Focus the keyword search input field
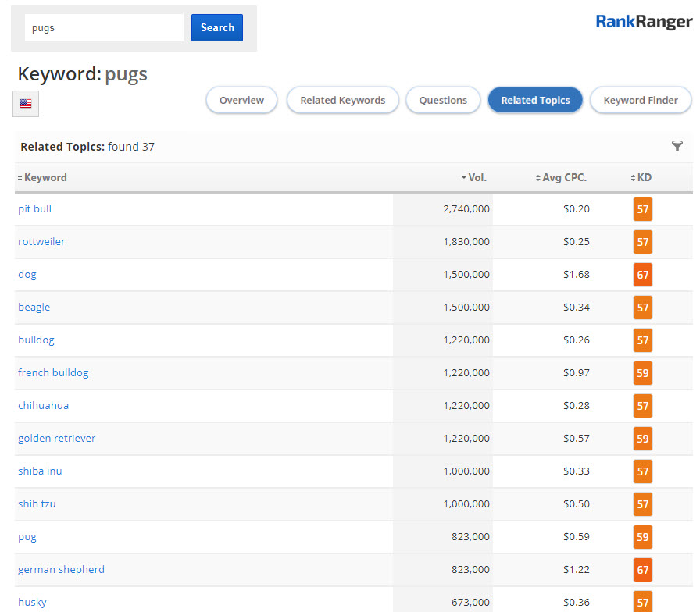The height and width of the screenshot is (612, 700). pos(104,28)
